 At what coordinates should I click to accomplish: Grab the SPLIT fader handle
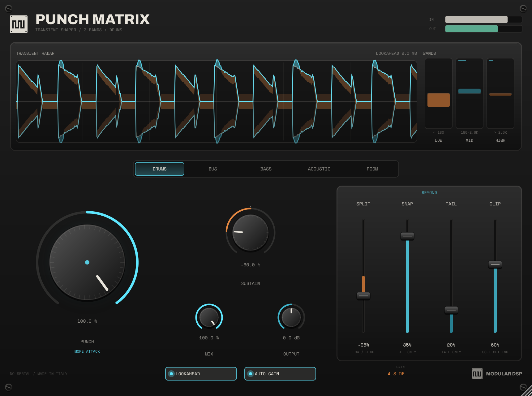(x=363, y=296)
